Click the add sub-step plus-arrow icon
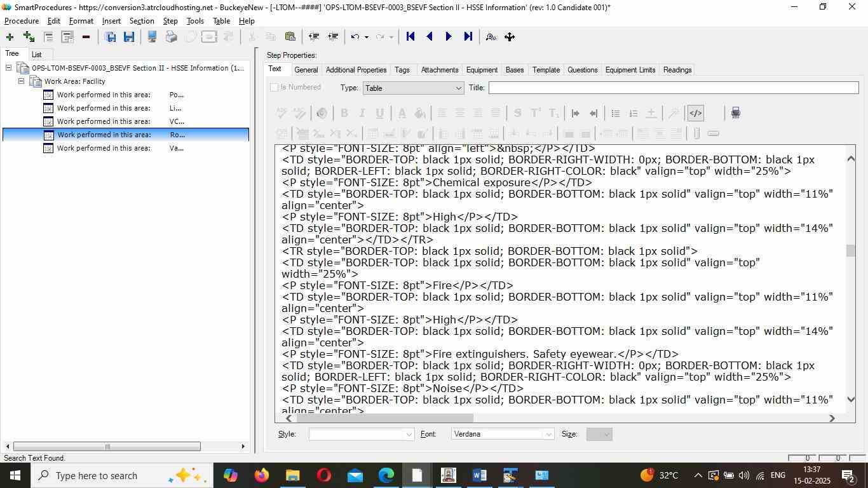 point(29,37)
